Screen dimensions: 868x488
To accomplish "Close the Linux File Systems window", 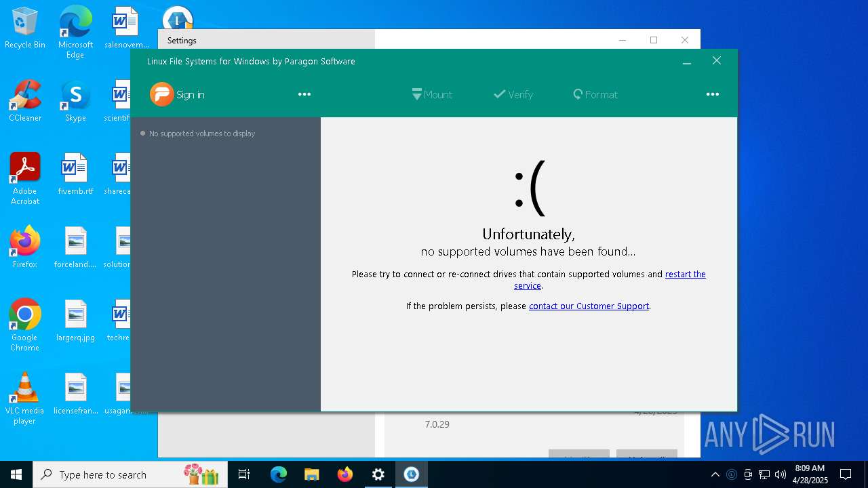I will point(716,61).
